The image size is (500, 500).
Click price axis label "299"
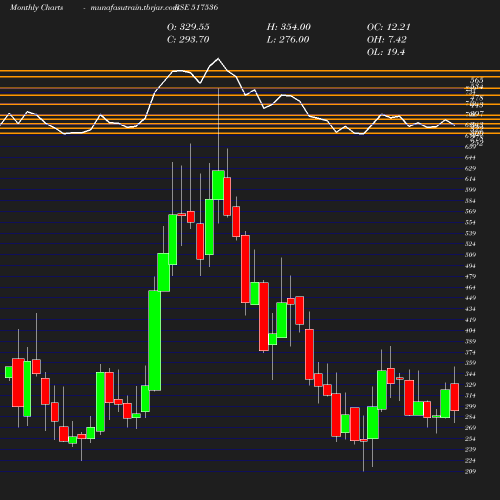[x=470, y=406]
